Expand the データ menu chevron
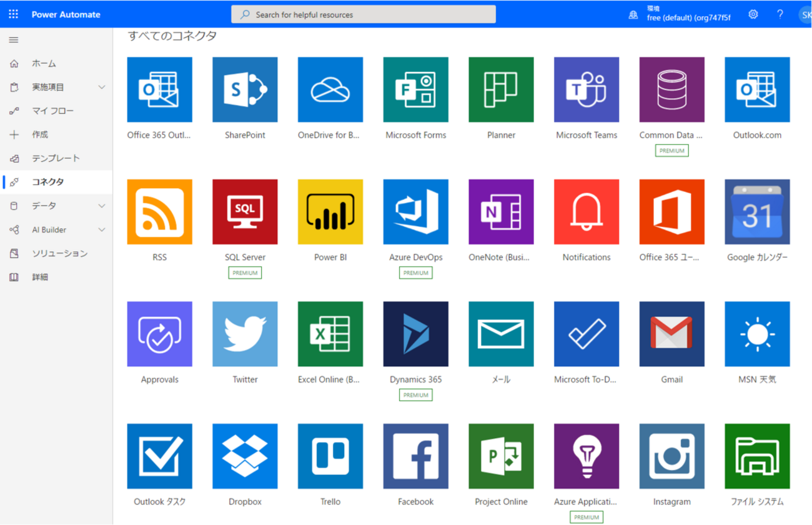Screen dimensions: 812x525 point(102,206)
